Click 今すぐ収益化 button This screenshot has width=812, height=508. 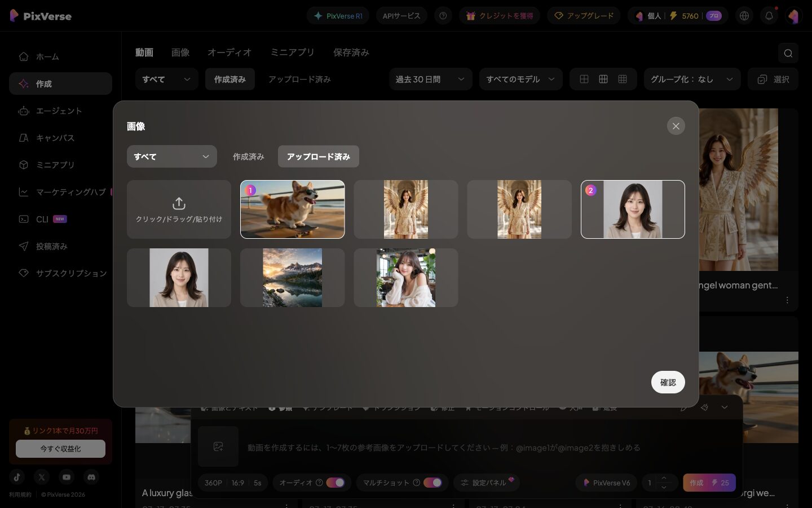[x=60, y=449]
